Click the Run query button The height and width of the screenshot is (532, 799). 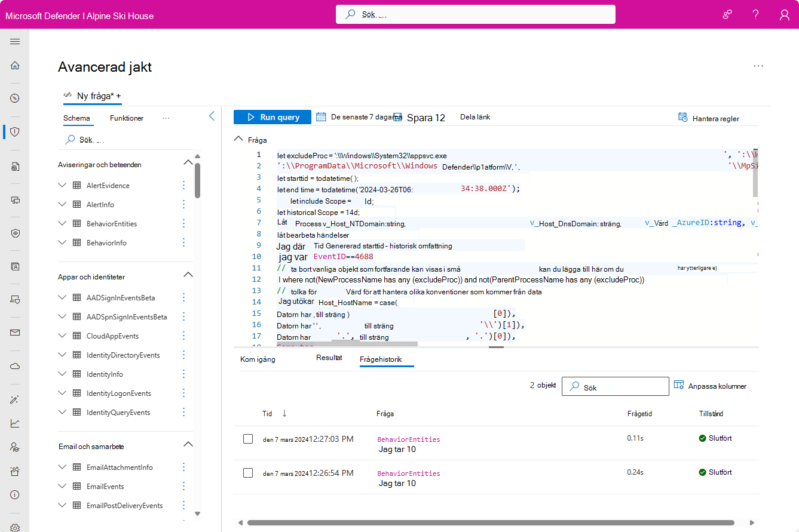[x=273, y=117]
